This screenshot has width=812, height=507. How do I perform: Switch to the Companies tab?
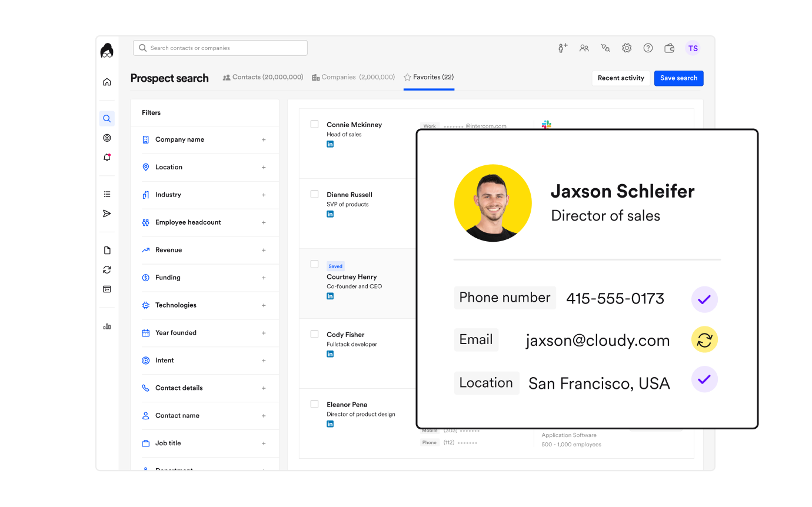353,76
